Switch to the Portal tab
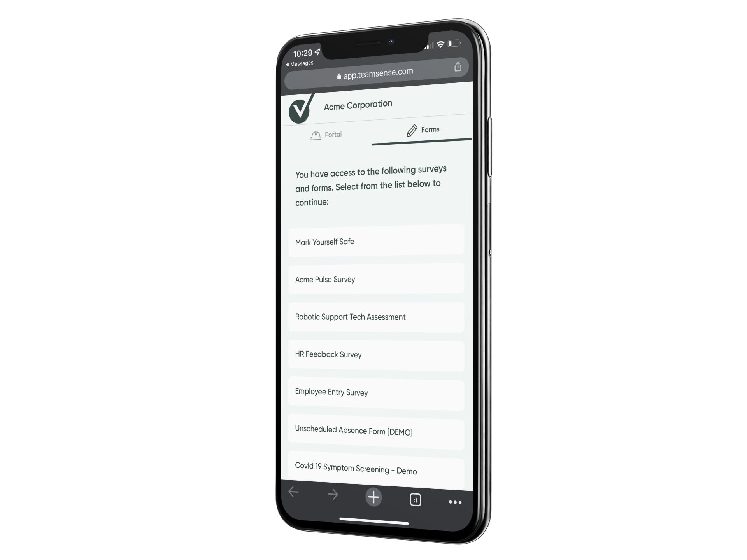Image resolution: width=747 pixels, height=560 pixels. coord(328,133)
